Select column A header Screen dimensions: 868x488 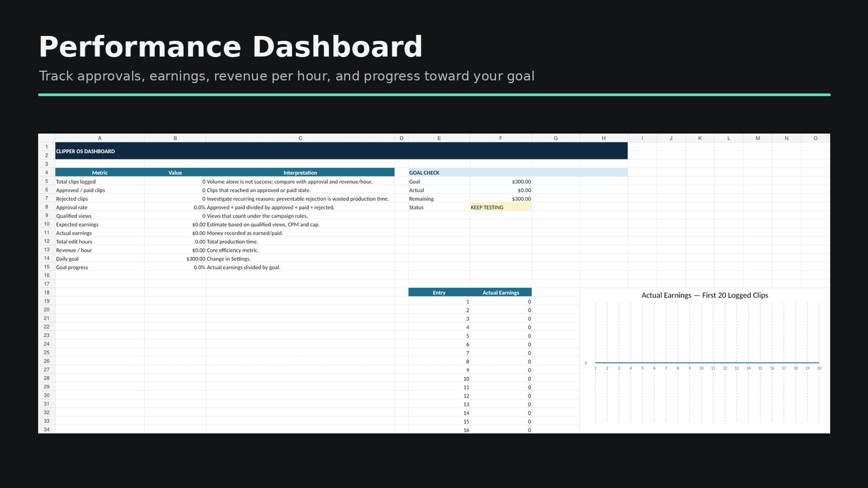(100, 138)
